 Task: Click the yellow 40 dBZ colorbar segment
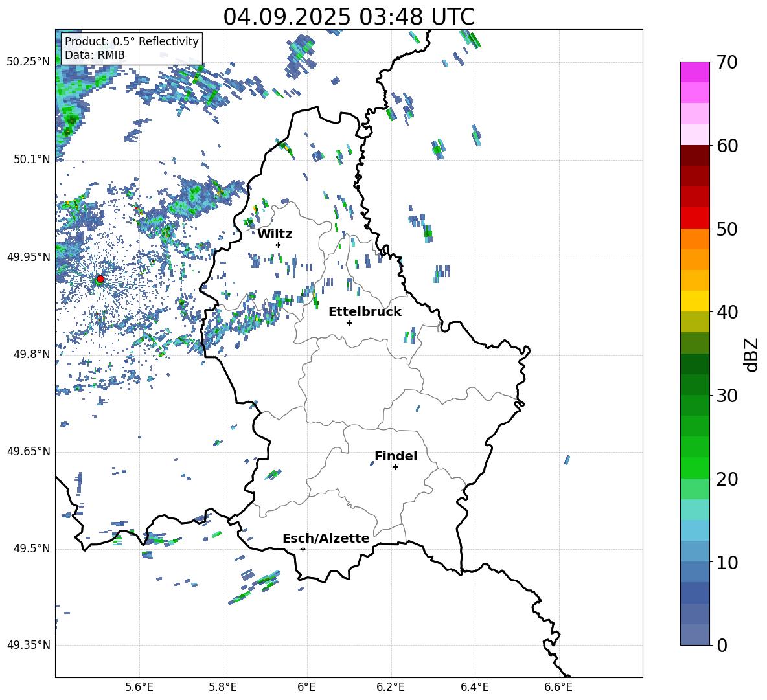click(694, 301)
